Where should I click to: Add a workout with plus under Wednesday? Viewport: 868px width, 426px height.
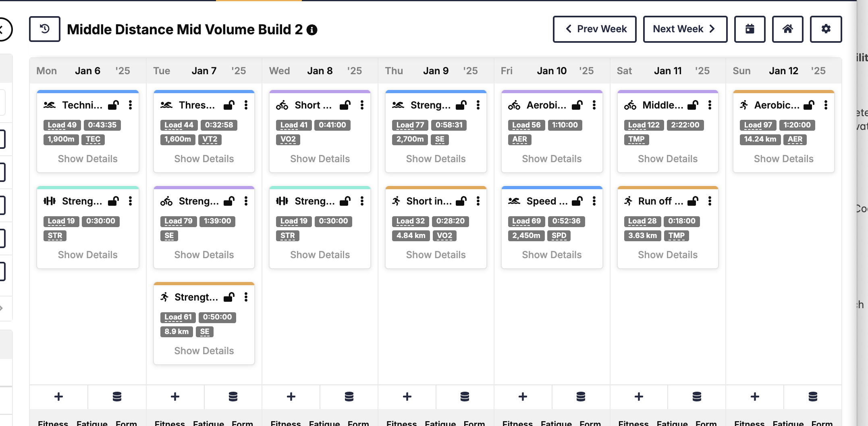click(x=291, y=397)
